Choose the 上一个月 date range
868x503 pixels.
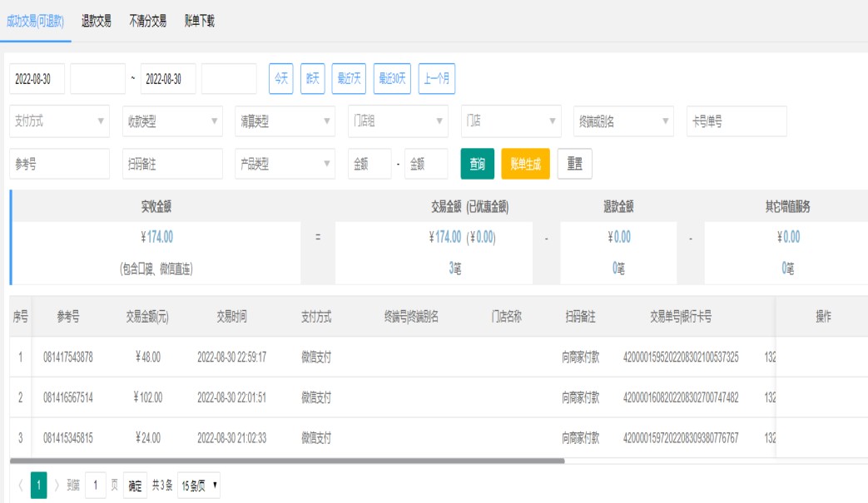click(436, 79)
